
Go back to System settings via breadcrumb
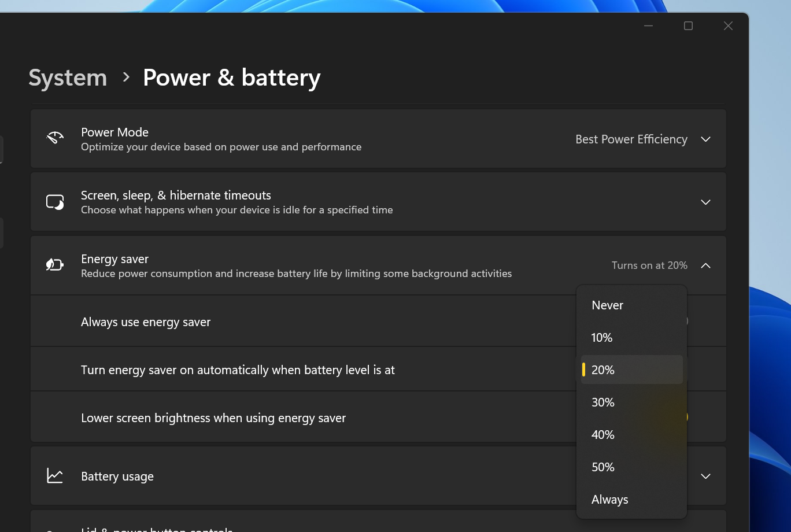(x=68, y=77)
